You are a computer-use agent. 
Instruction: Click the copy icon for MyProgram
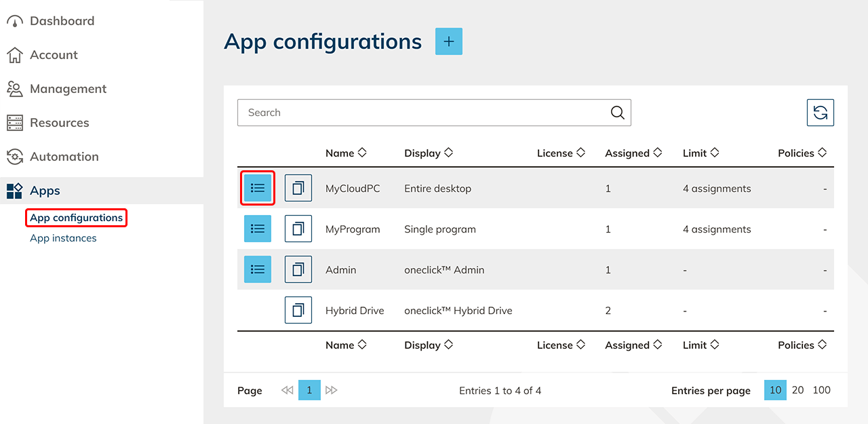tap(298, 229)
